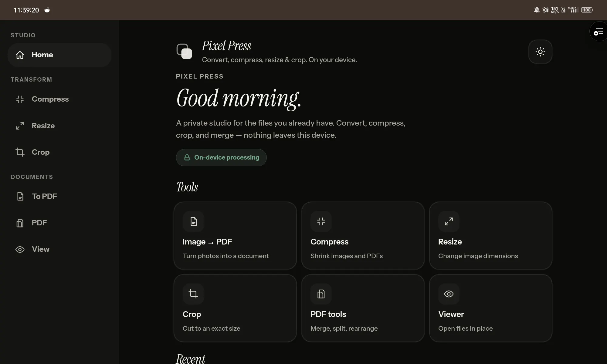Viewport: 607px width, 364px height.
Task: Click the Resize card's expand-arrows icon
Action: (x=449, y=221)
